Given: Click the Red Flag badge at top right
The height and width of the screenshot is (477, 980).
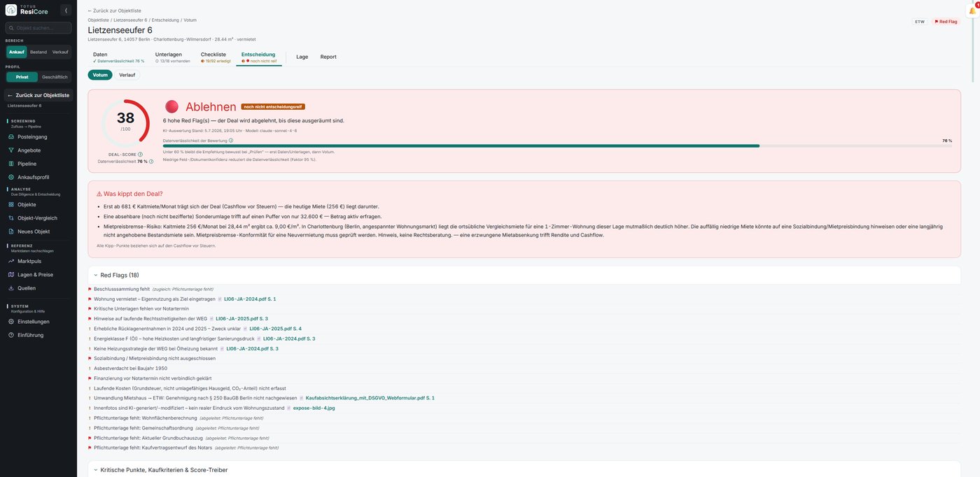Looking at the screenshot, I should [x=946, y=22].
